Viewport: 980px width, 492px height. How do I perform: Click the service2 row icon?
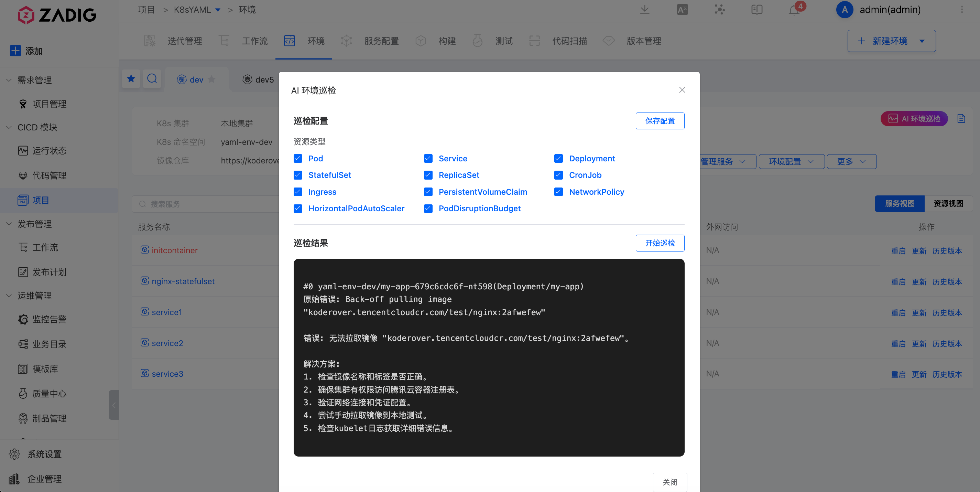click(144, 342)
